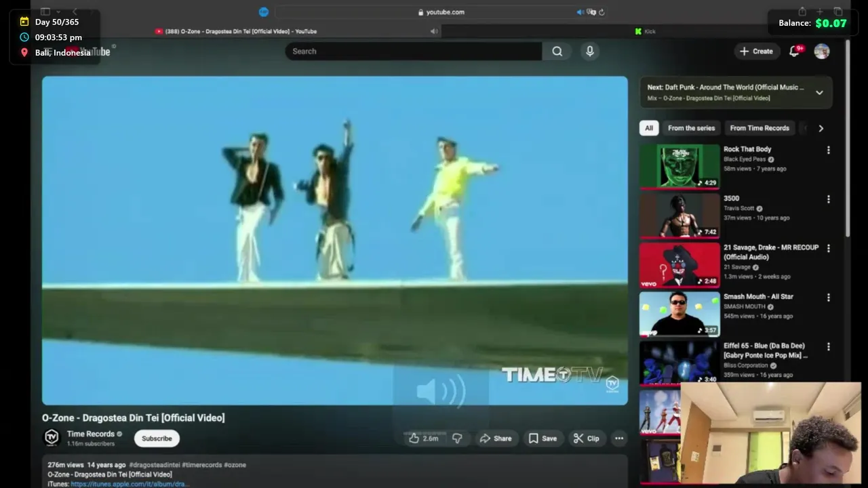
Task: Open the iTunes link in description
Action: coord(129,484)
